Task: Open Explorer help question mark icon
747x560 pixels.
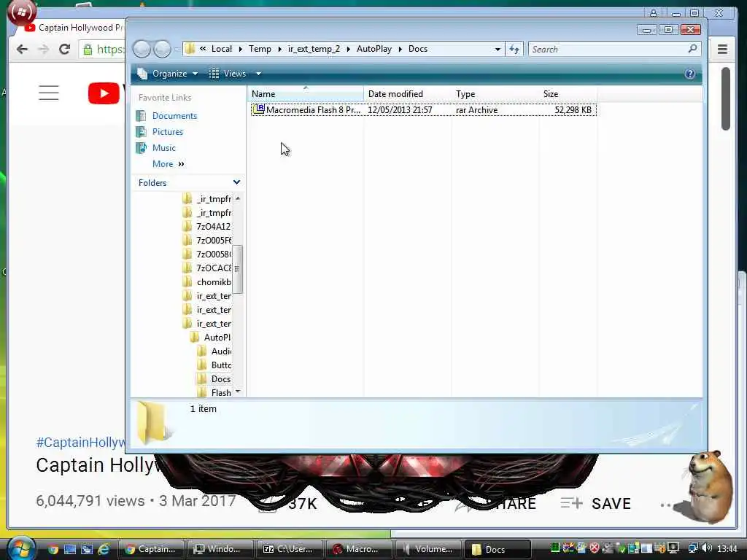Action: point(690,74)
